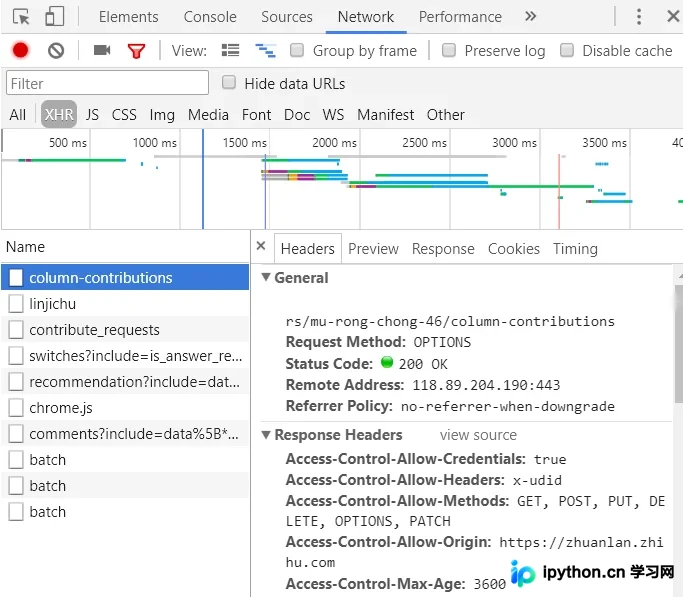Toggle the red filter funnel icon

136,51
